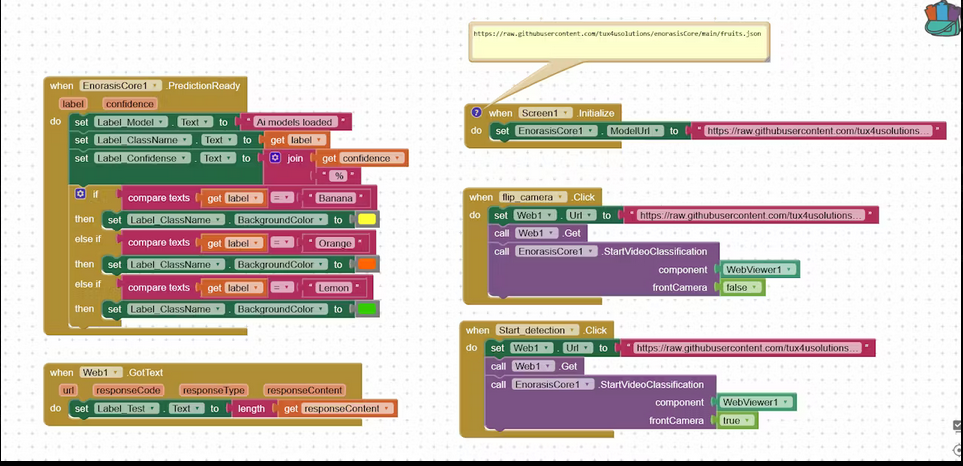Open the get label dropdown in the Banana comparison

point(244,198)
